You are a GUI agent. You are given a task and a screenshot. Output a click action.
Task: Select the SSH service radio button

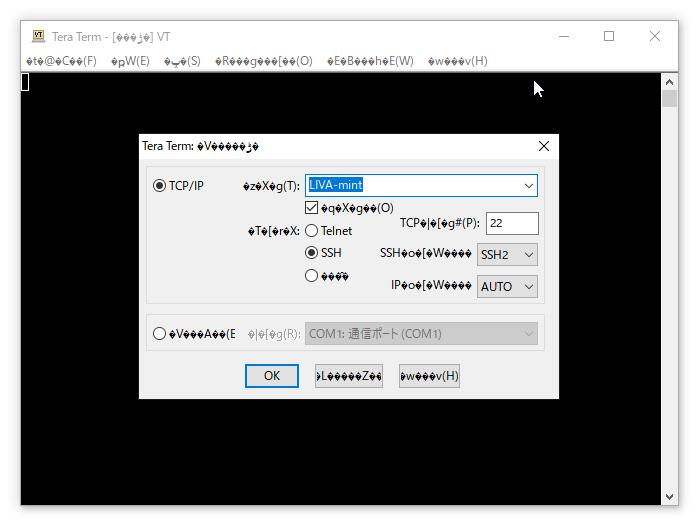click(311, 253)
